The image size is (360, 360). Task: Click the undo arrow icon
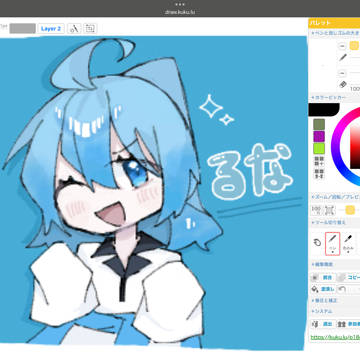coord(342,289)
